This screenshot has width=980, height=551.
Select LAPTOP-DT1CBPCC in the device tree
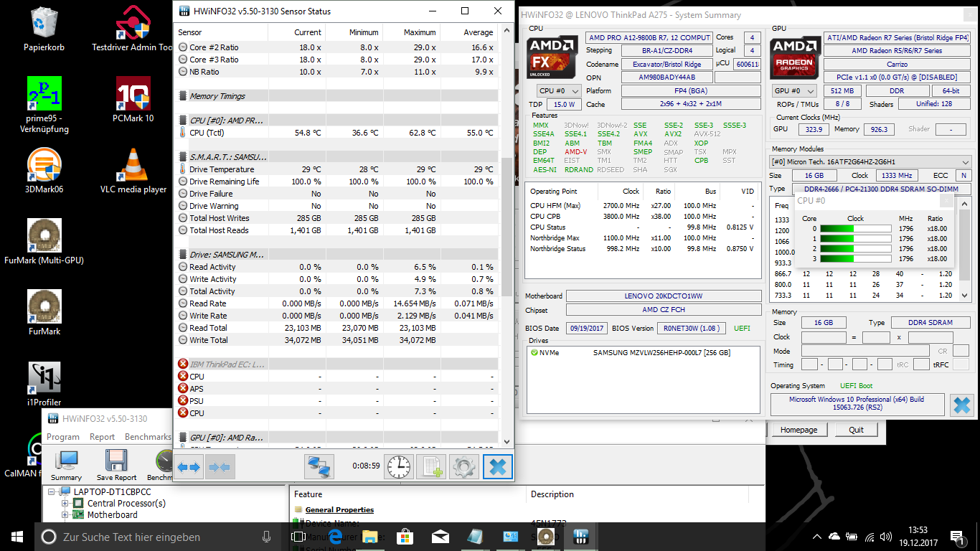point(112,492)
